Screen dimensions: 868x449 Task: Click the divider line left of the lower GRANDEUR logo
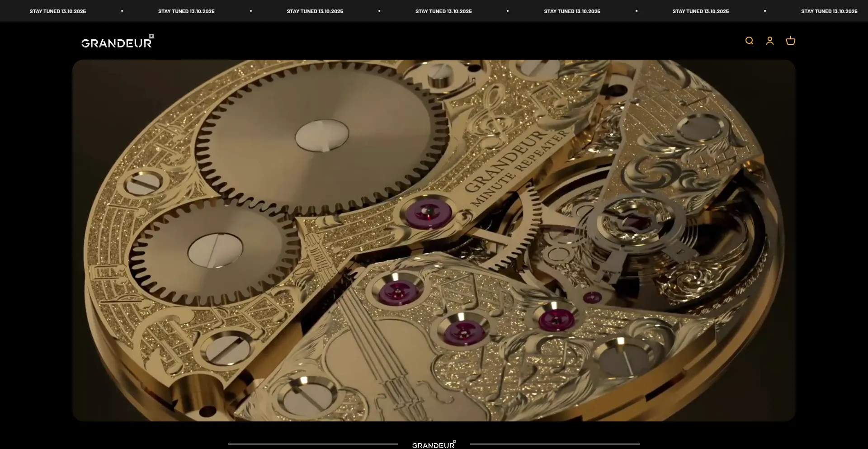coord(313,444)
